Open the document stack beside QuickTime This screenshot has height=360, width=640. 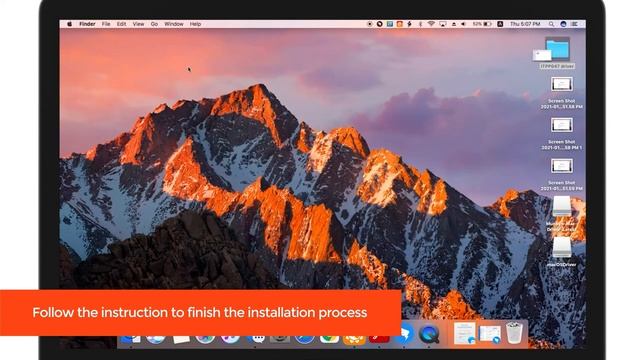[464, 333]
